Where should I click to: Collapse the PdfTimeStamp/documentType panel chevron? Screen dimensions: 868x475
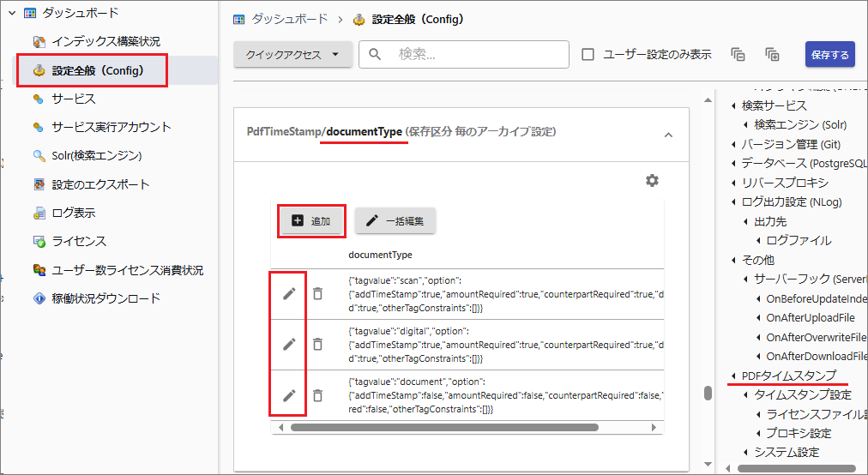click(668, 135)
